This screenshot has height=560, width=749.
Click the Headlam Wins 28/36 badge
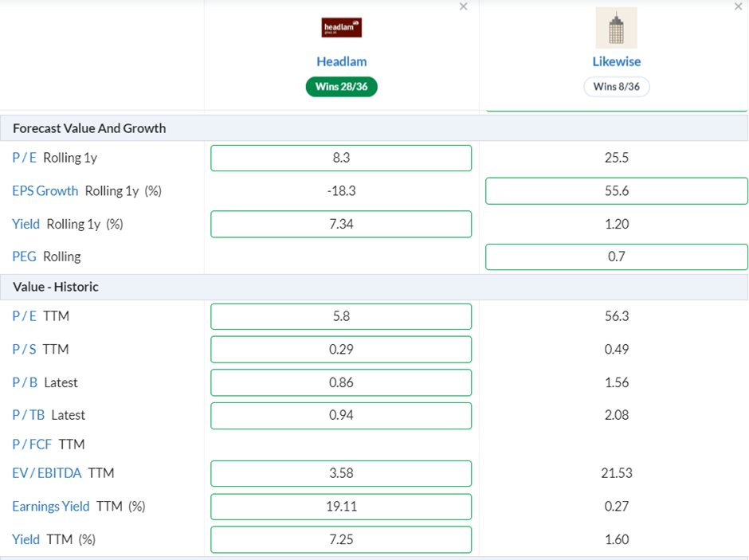tap(342, 86)
